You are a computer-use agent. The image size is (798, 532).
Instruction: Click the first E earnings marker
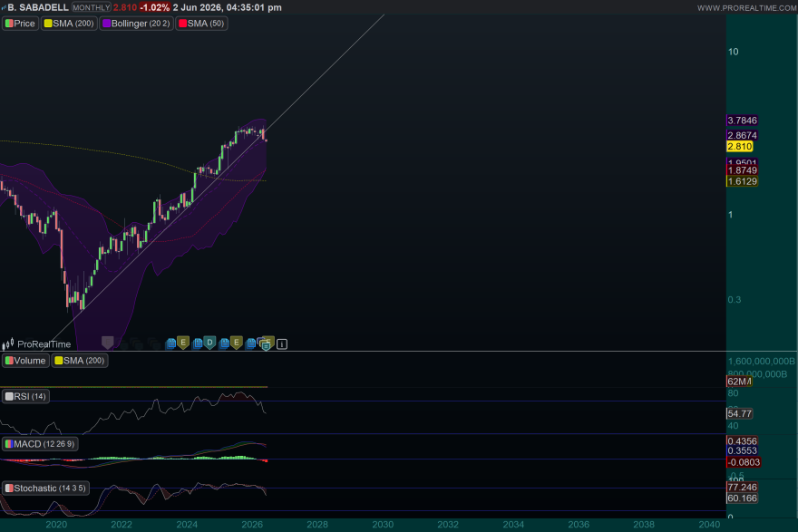tap(183, 343)
